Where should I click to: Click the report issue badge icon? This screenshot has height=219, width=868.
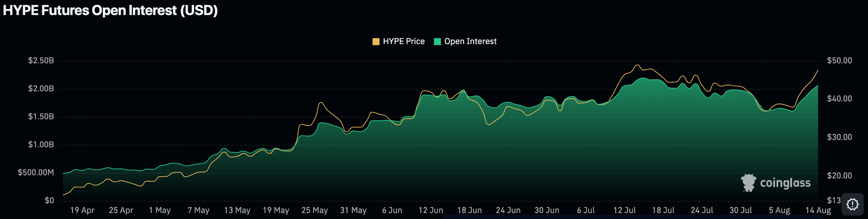click(x=853, y=204)
